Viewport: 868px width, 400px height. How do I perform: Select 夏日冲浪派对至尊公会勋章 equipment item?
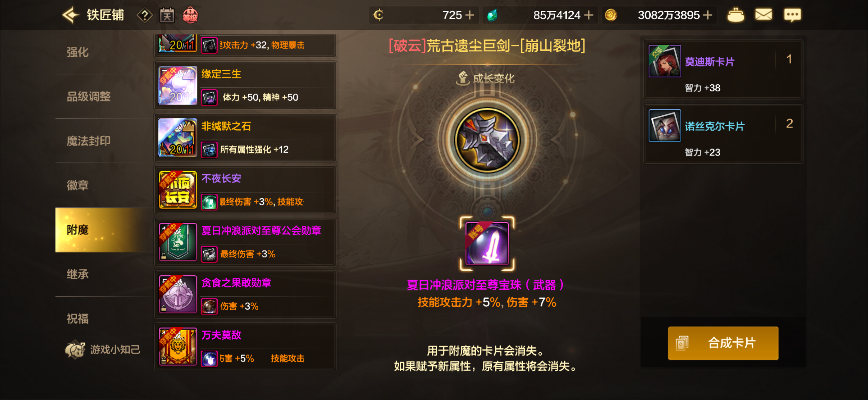tap(246, 242)
